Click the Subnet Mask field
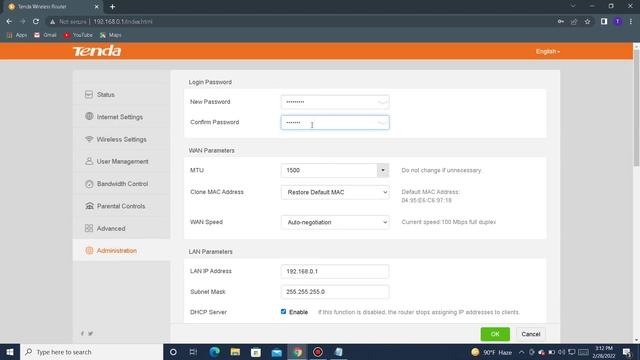Screen dimensions: 640x360 coord(335,292)
